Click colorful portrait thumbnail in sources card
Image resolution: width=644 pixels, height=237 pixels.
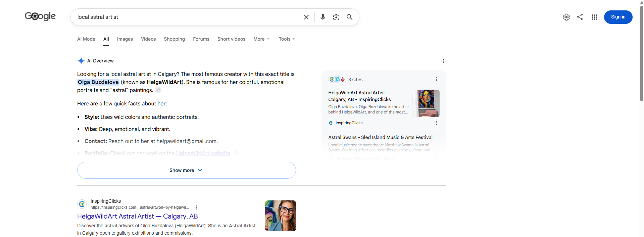coord(426,103)
